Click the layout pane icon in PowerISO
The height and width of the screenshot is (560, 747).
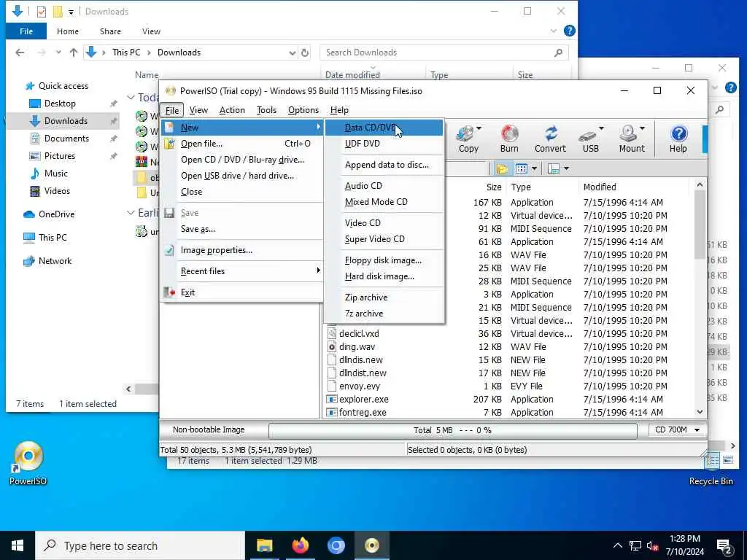tap(554, 168)
